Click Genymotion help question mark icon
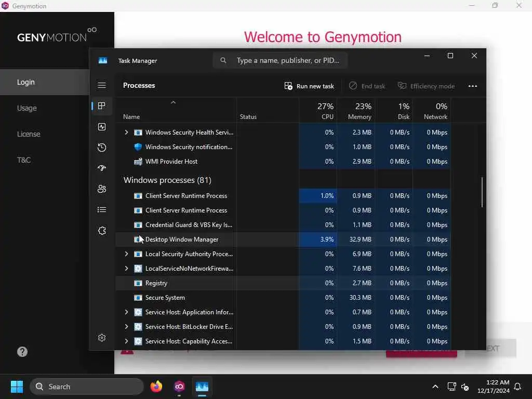Image resolution: width=532 pixels, height=399 pixels. (22, 352)
